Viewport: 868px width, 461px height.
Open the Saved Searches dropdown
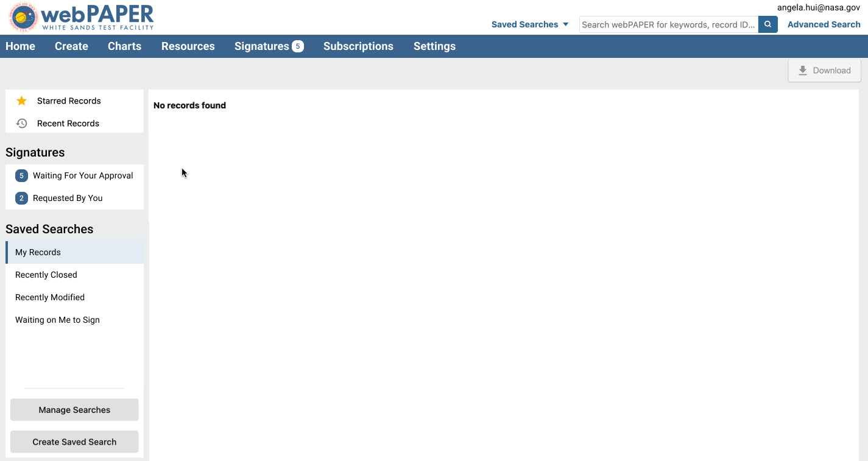[530, 24]
